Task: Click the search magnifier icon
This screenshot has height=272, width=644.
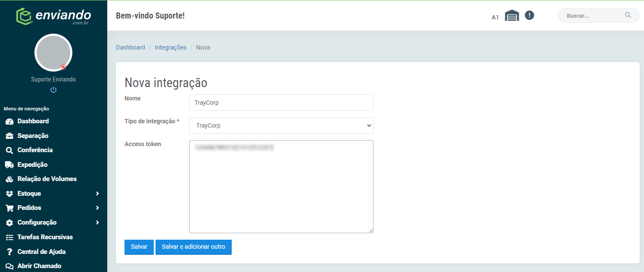Action: 628,16
